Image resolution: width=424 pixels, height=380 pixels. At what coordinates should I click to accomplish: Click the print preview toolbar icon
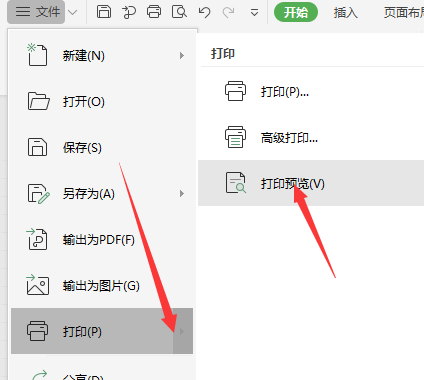point(179,12)
